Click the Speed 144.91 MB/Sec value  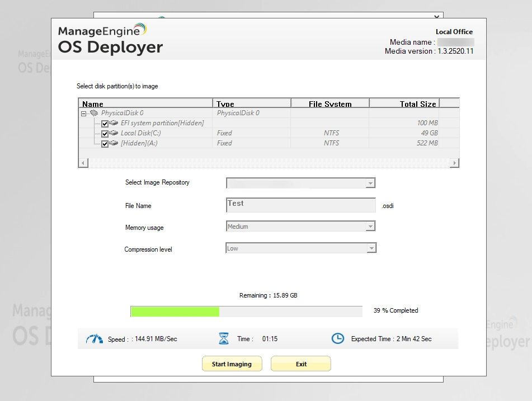(x=156, y=339)
